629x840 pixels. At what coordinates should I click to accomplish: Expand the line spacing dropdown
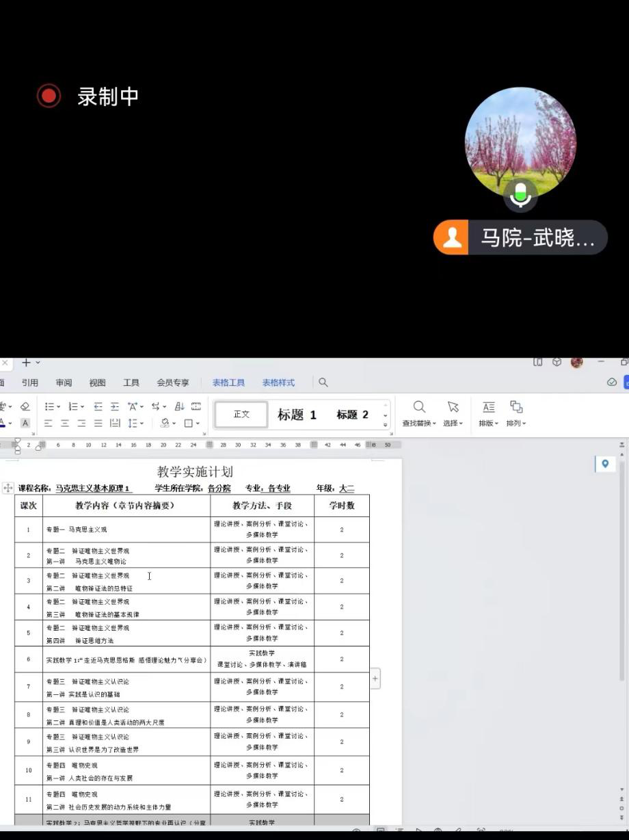(x=142, y=423)
